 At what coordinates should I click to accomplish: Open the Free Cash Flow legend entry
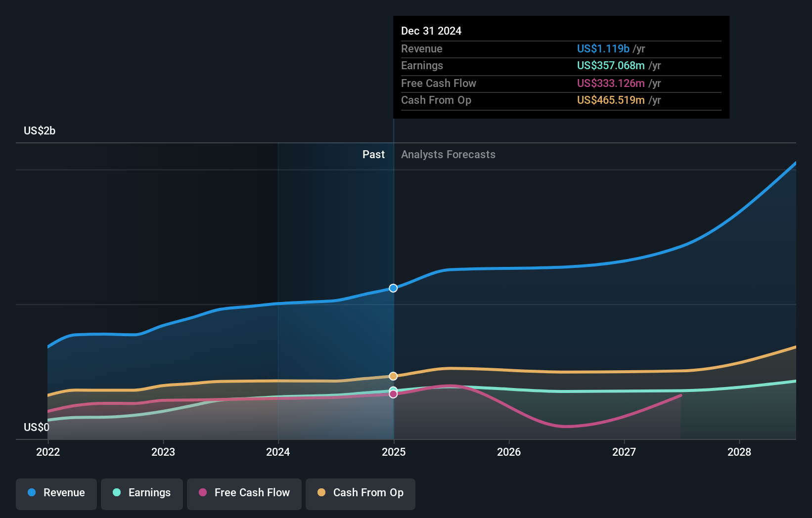click(244, 493)
